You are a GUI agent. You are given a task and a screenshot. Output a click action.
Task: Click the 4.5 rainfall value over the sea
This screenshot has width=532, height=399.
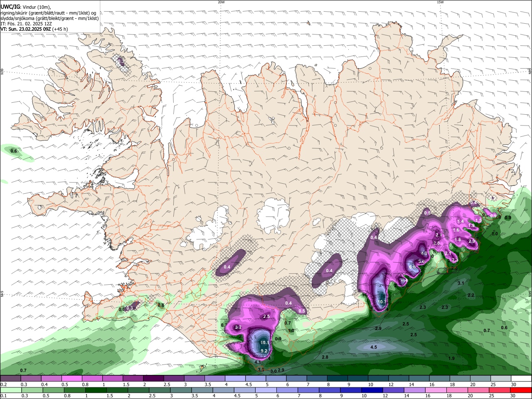tap(374, 347)
